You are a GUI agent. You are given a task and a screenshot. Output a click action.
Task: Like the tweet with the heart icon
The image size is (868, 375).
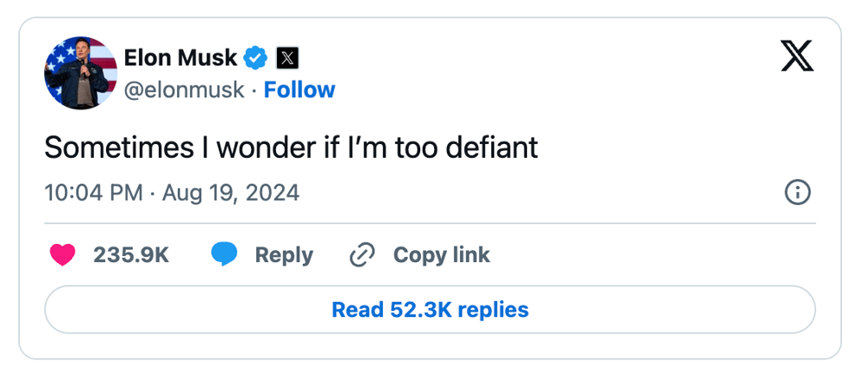62,255
